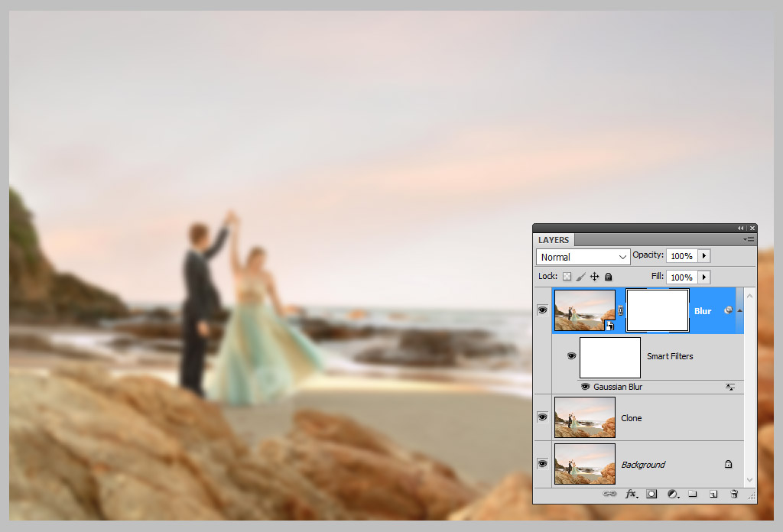Create new fill or adjustment layer
Image resolution: width=783 pixels, height=532 pixels.
pyautogui.click(x=673, y=494)
